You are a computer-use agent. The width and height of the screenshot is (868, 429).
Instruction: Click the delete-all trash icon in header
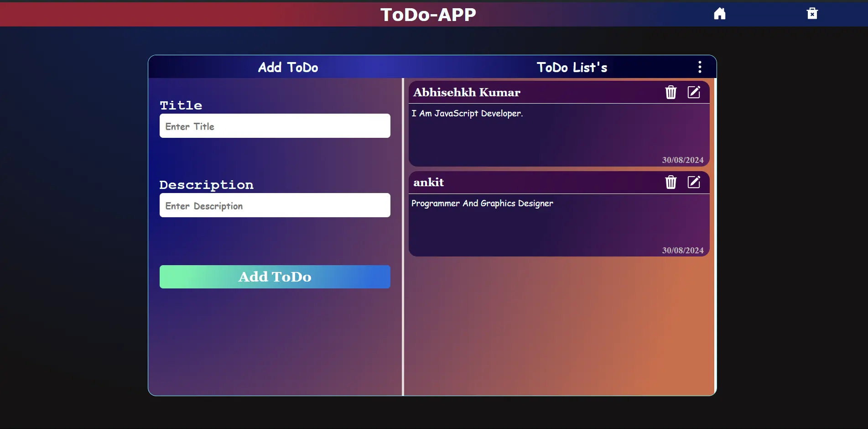coord(812,14)
